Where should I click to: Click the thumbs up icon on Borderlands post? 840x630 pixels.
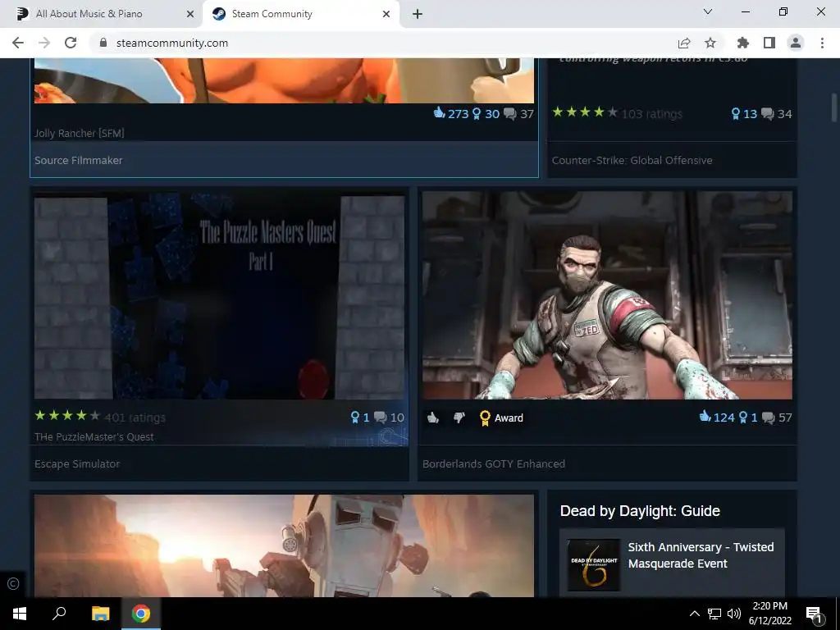click(x=433, y=418)
